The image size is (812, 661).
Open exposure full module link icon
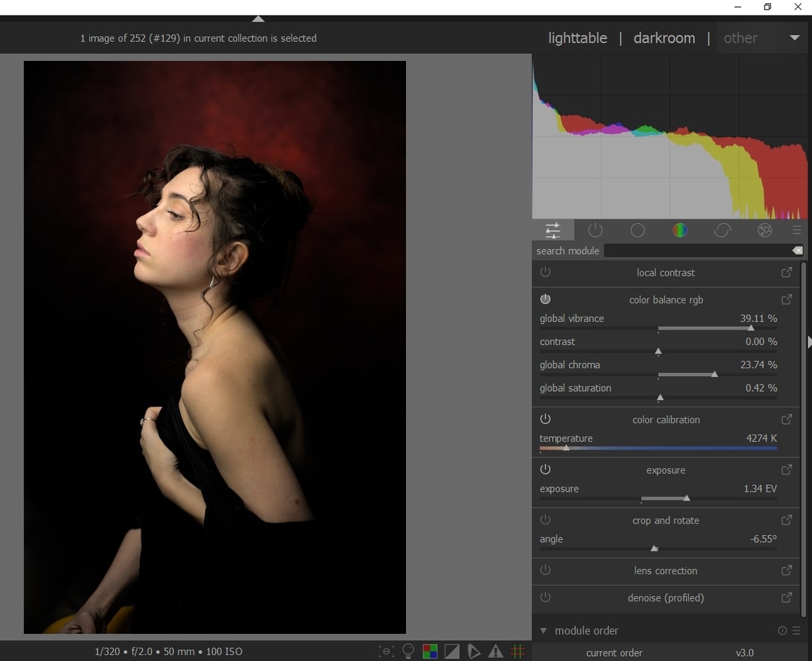pyautogui.click(x=786, y=470)
